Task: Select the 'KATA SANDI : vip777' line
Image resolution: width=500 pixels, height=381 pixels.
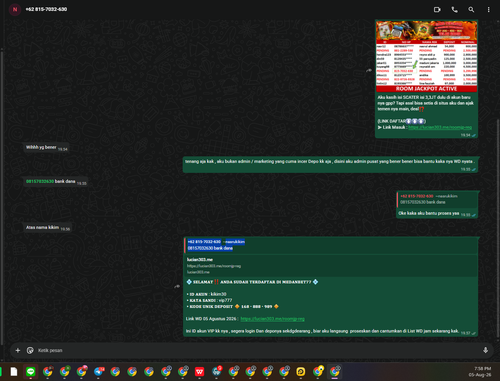Action: (x=209, y=300)
